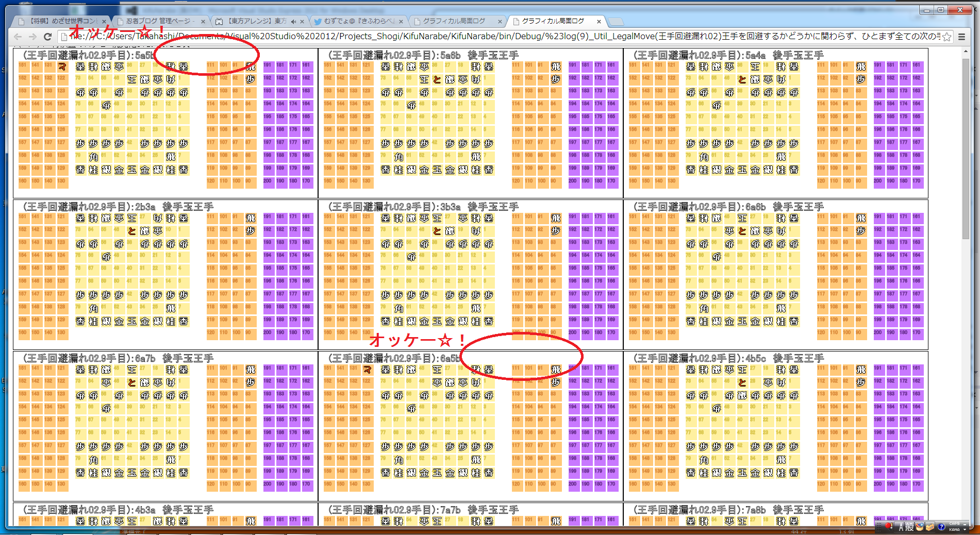Click the board heading ending in 4b5c
Screen dimensions: 980x535
pyautogui.click(x=729, y=358)
